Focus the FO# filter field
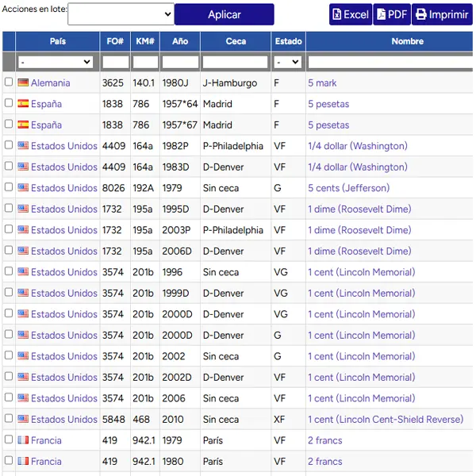 (x=116, y=62)
